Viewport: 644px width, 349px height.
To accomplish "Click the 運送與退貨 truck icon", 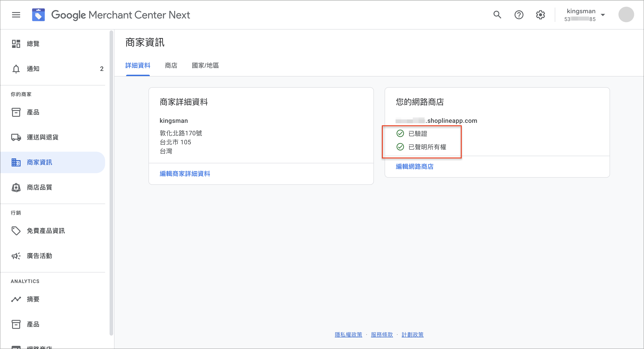I will [x=16, y=137].
